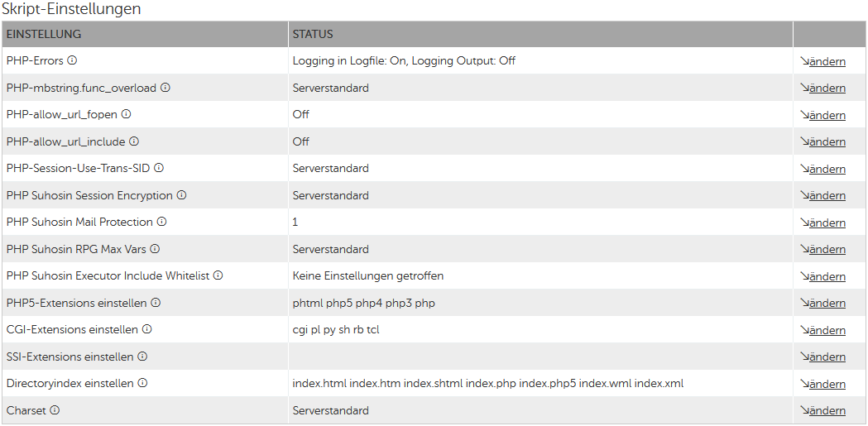The image size is (868, 426).
Task: Open the info icon beside Charset
Action: pos(55,410)
